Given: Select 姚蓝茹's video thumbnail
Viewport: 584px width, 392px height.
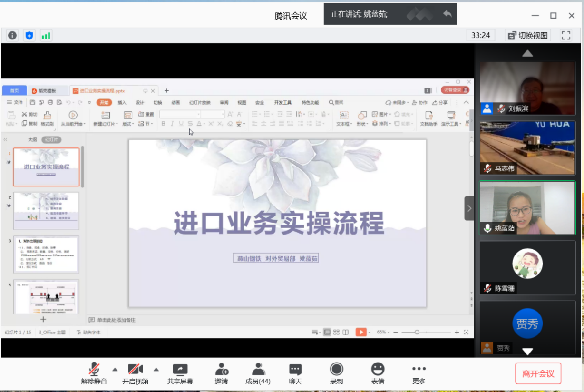Looking at the screenshot, I should click(527, 208).
